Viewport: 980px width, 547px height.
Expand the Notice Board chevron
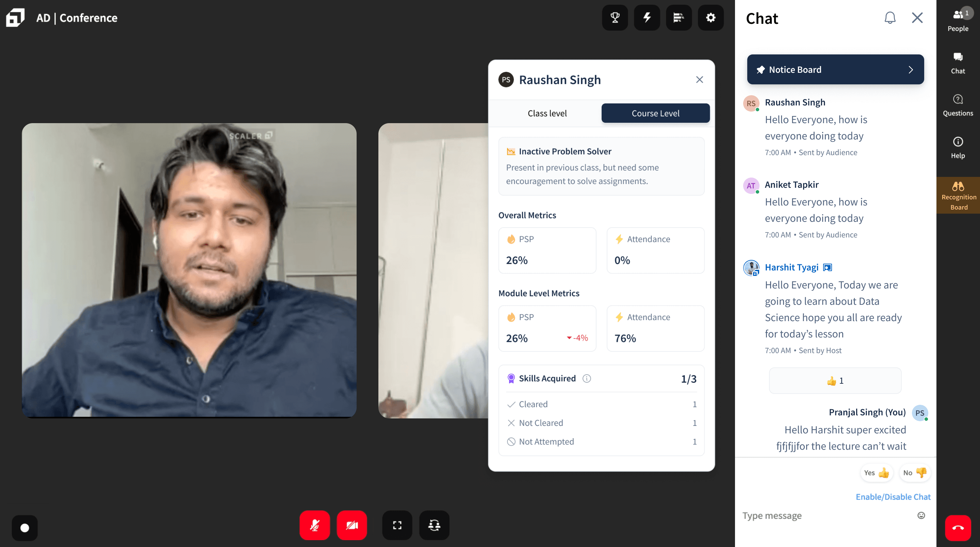(911, 70)
